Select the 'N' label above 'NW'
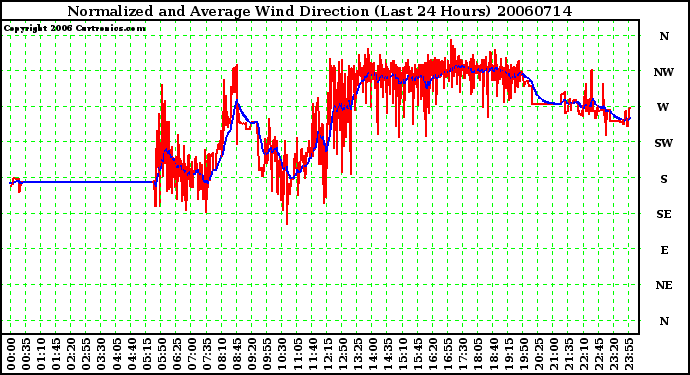 tap(664, 36)
